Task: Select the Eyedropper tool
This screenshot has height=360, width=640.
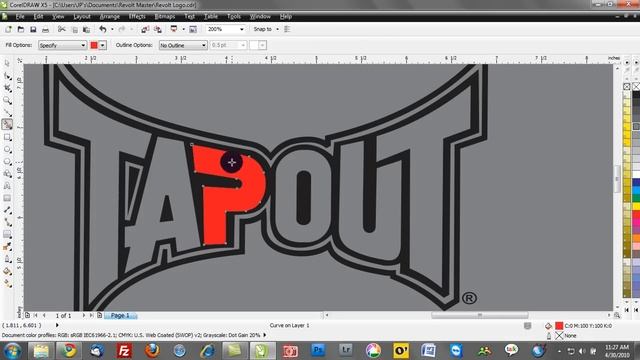Action: (x=7, y=247)
